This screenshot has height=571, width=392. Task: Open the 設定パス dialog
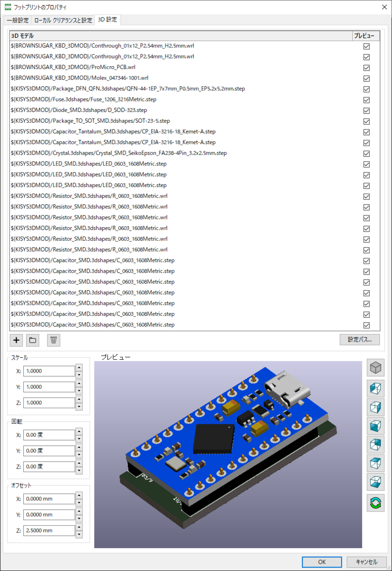tap(359, 339)
